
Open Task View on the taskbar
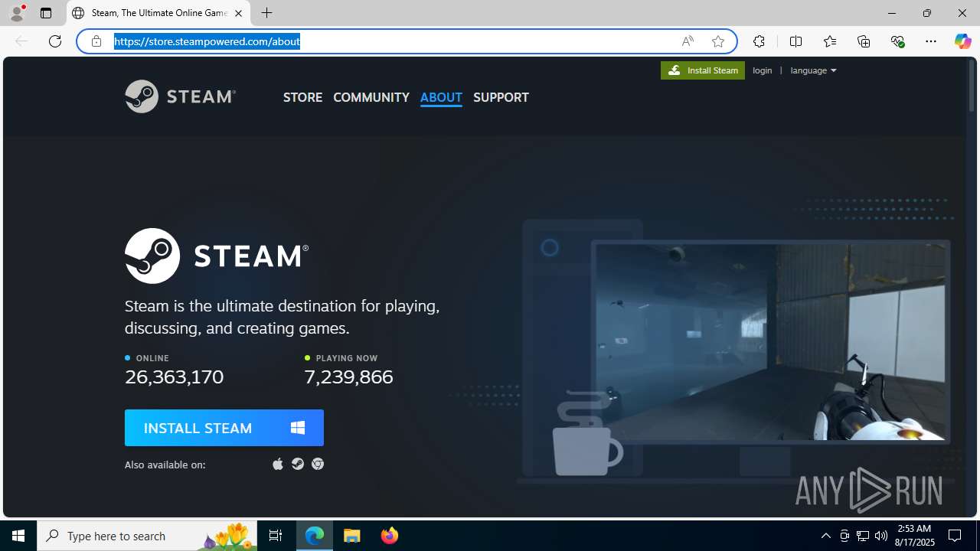[276, 536]
